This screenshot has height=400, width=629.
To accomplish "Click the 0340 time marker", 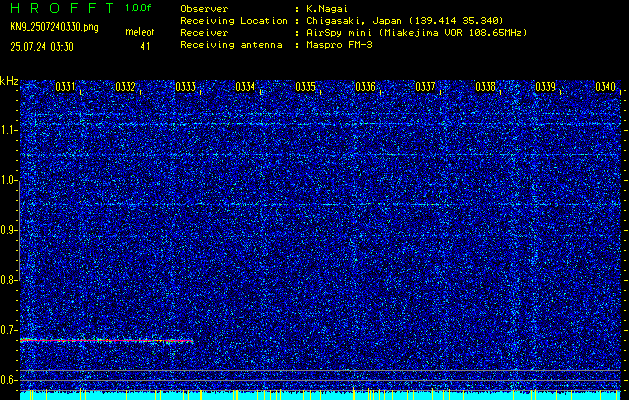I will pyautogui.click(x=605, y=87).
